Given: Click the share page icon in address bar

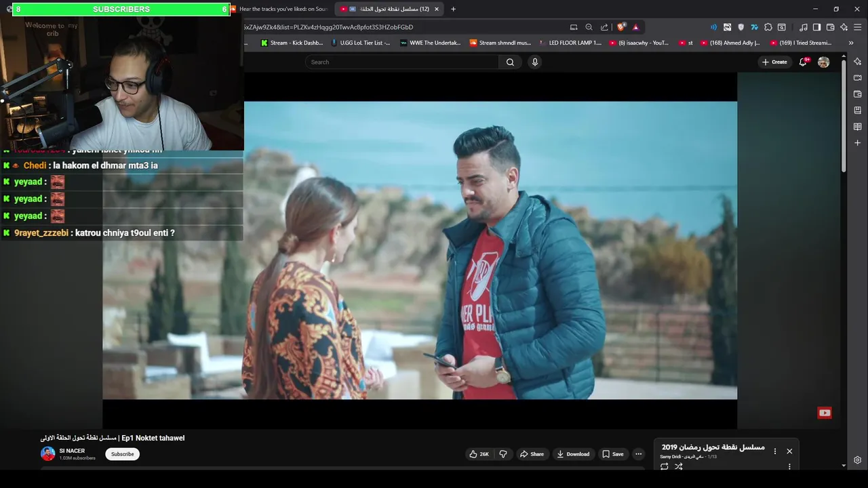Looking at the screenshot, I should click(604, 27).
